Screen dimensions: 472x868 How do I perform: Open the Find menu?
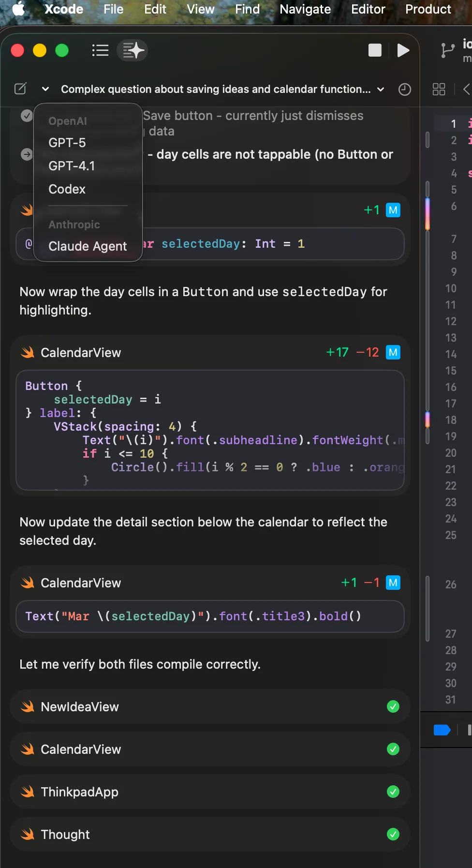pyautogui.click(x=247, y=9)
